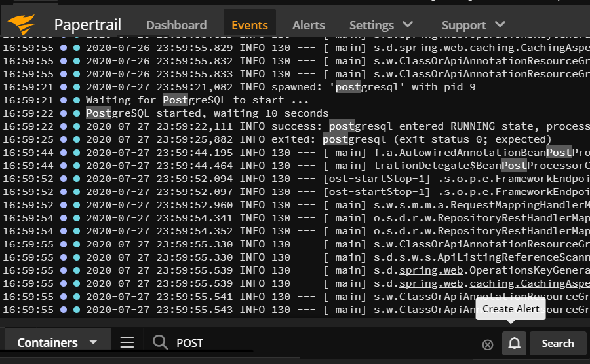Select timestamp 16:59:21 on spawned postgresql row
Screen dimensions: 590x364
[28, 87]
